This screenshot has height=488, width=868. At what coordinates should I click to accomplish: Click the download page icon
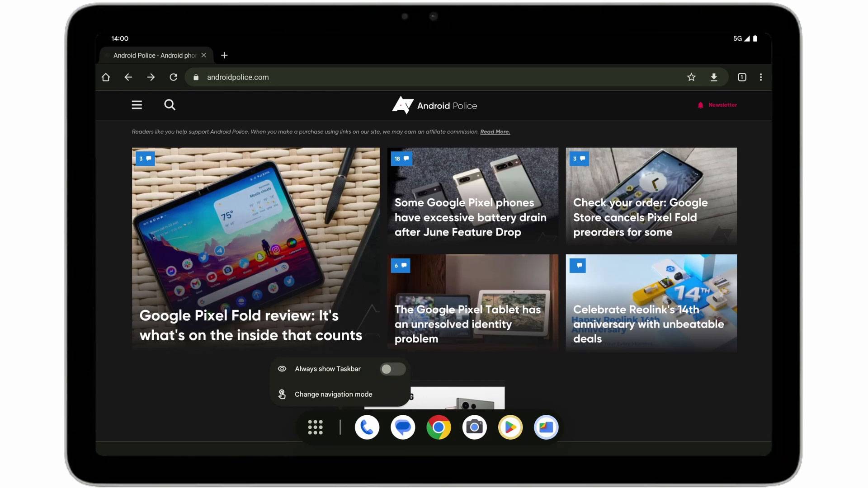[x=714, y=77]
